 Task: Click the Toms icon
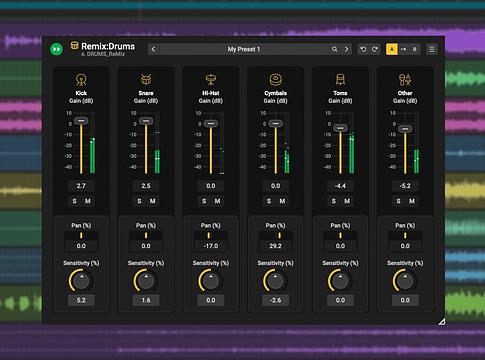(x=340, y=80)
